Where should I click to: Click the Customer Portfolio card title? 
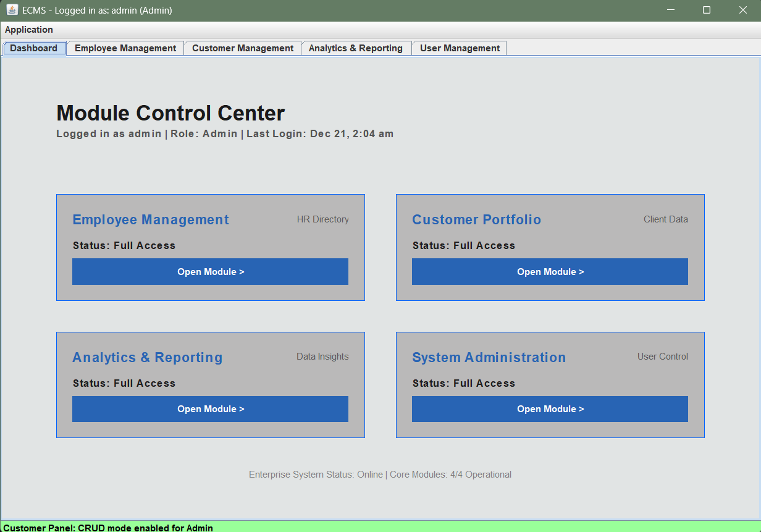[x=476, y=220]
